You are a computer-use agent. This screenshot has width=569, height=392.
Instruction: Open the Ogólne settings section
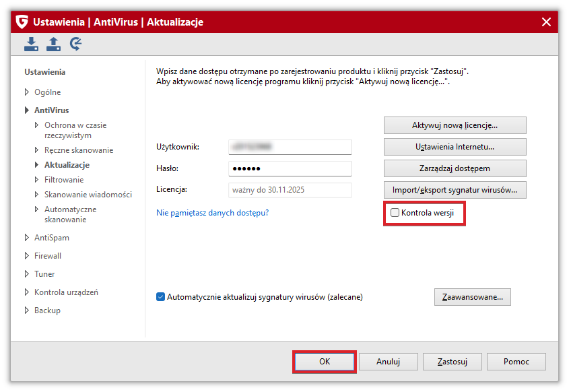tap(48, 92)
